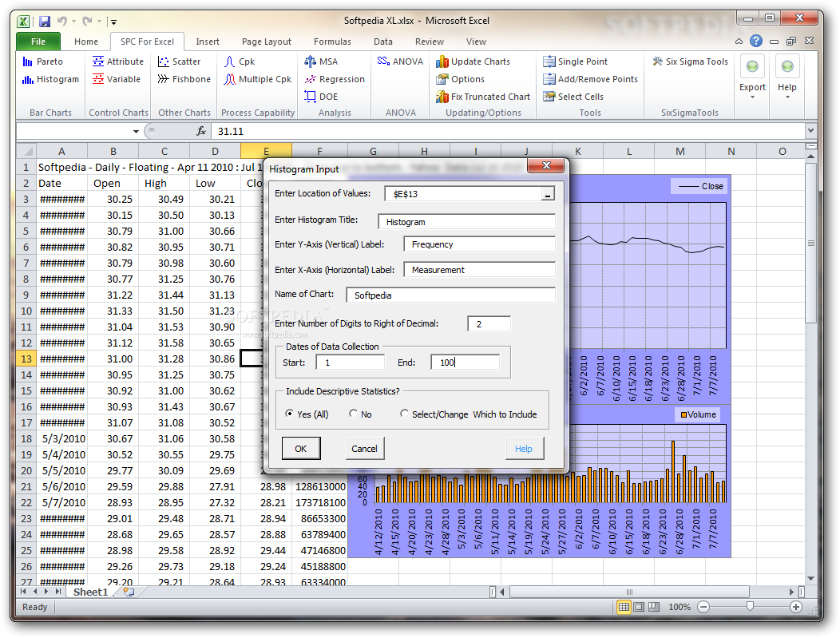Switch to the Insert tab

coord(208,42)
